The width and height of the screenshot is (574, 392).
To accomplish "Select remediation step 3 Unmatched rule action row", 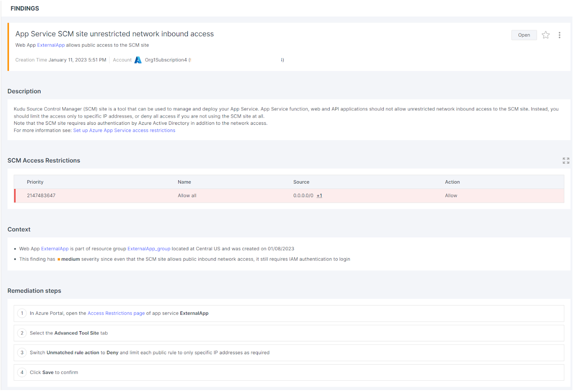I will coord(289,353).
